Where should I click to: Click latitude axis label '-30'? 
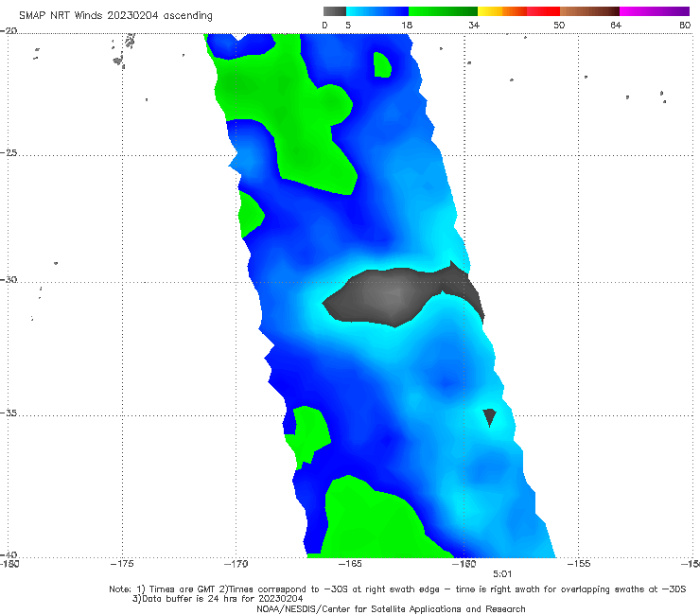[x=9, y=279]
